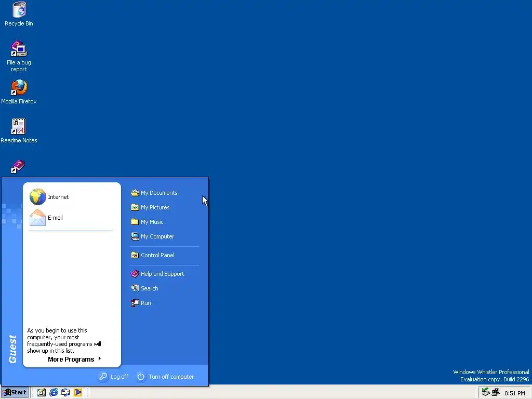
Task: Click the network connection tray icon
Action: pyautogui.click(x=496, y=392)
